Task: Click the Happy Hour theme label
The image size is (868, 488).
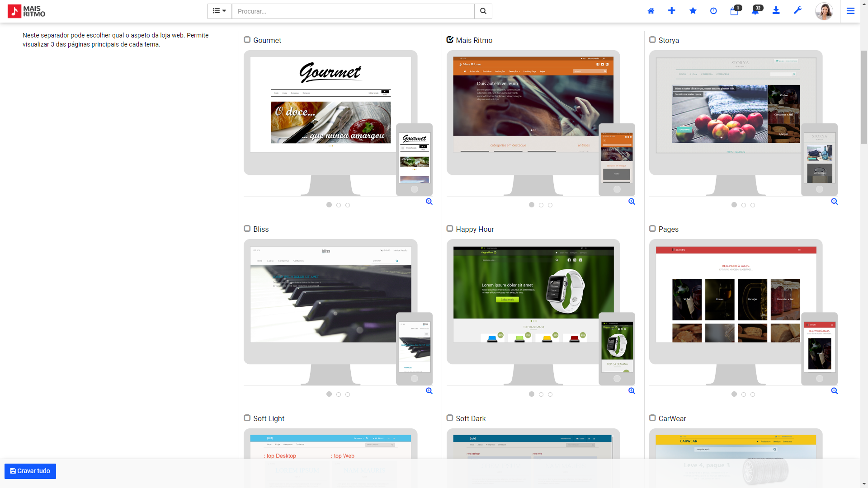Action: pyautogui.click(x=475, y=229)
